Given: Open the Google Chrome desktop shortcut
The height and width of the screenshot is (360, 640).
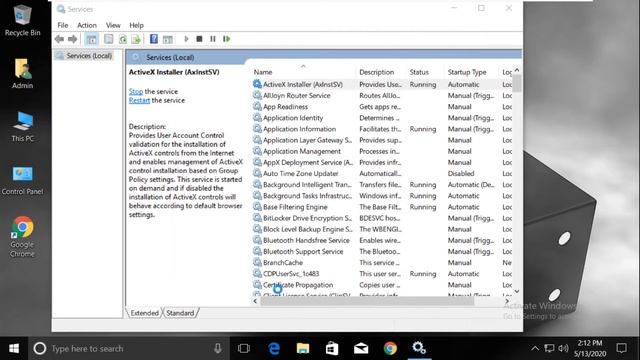Looking at the screenshot, I should pos(22,237).
